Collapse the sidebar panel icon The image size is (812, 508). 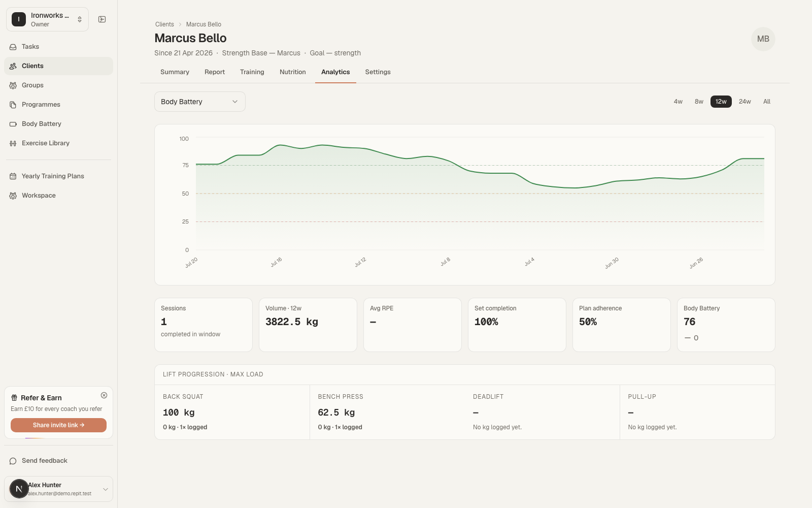click(x=102, y=19)
